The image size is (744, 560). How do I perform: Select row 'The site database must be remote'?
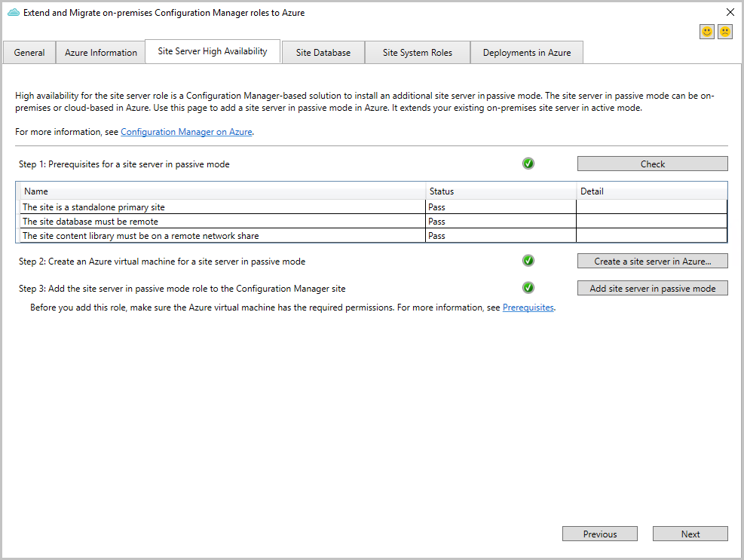tap(374, 221)
